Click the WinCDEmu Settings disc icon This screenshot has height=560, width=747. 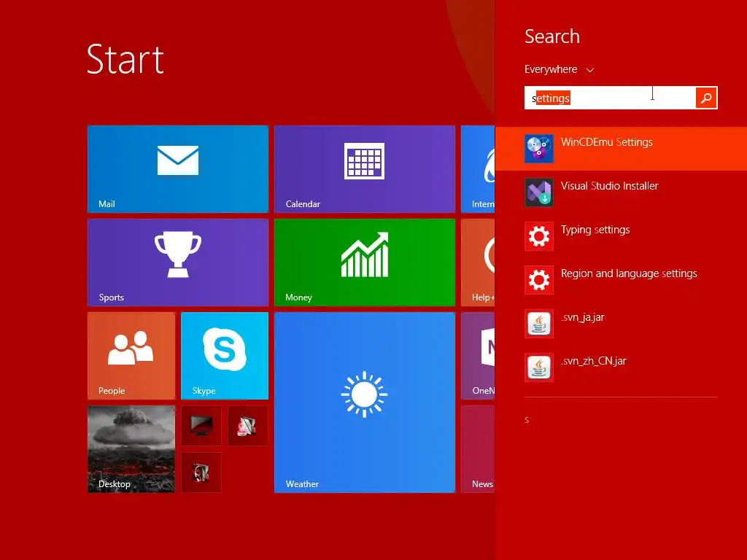tap(539, 149)
